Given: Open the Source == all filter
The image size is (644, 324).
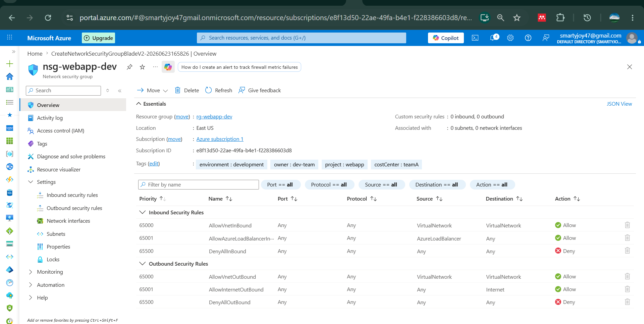Looking at the screenshot, I should point(381,184).
